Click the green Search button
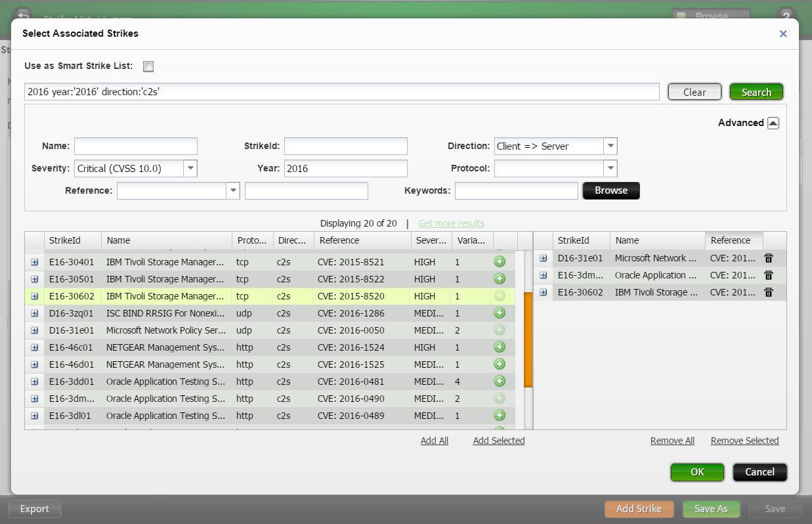The image size is (812, 524). pos(756,92)
